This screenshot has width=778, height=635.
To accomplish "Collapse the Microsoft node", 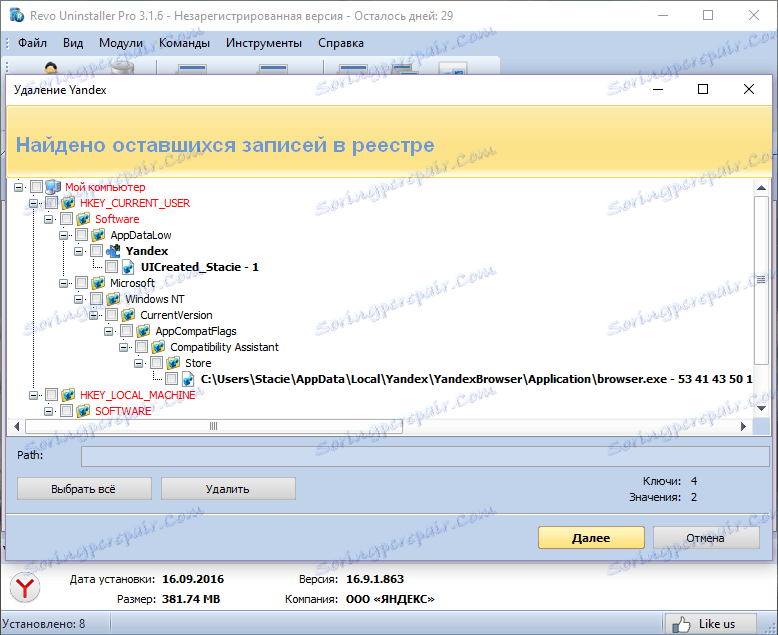I will pyautogui.click(x=64, y=283).
